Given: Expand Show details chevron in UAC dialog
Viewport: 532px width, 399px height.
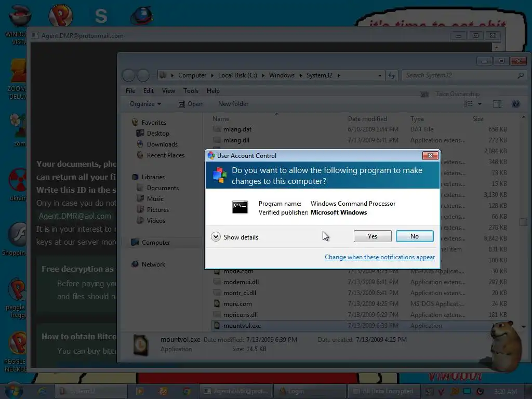Looking at the screenshot, I should coord(216,237).
